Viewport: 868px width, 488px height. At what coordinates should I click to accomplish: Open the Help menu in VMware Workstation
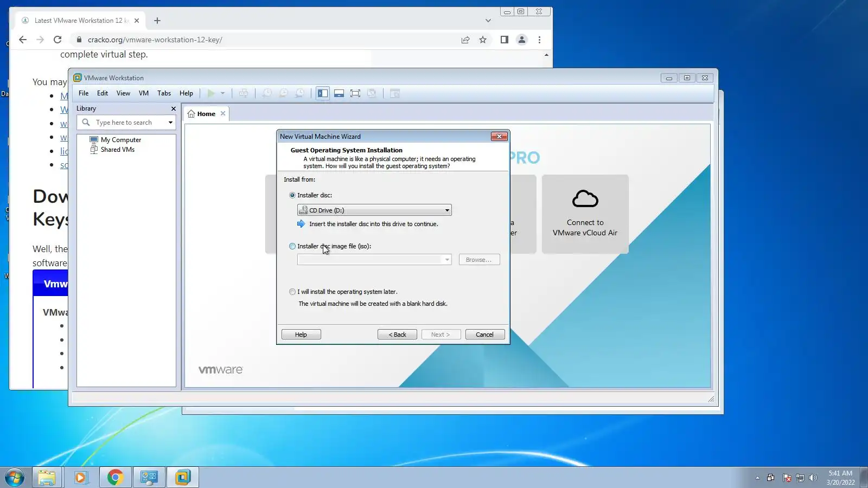[x=186, y=93]
